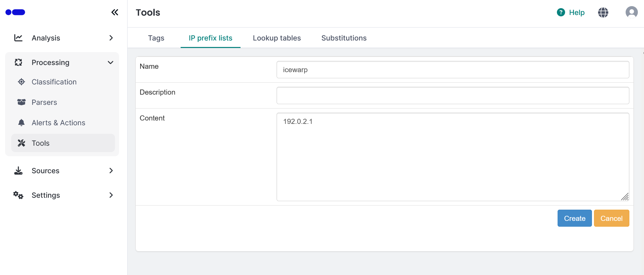Image resolution: width=644 pixels, height=275 pixels.
Task: Click the Tools wrench icon
Action: [x=21, y=143]
